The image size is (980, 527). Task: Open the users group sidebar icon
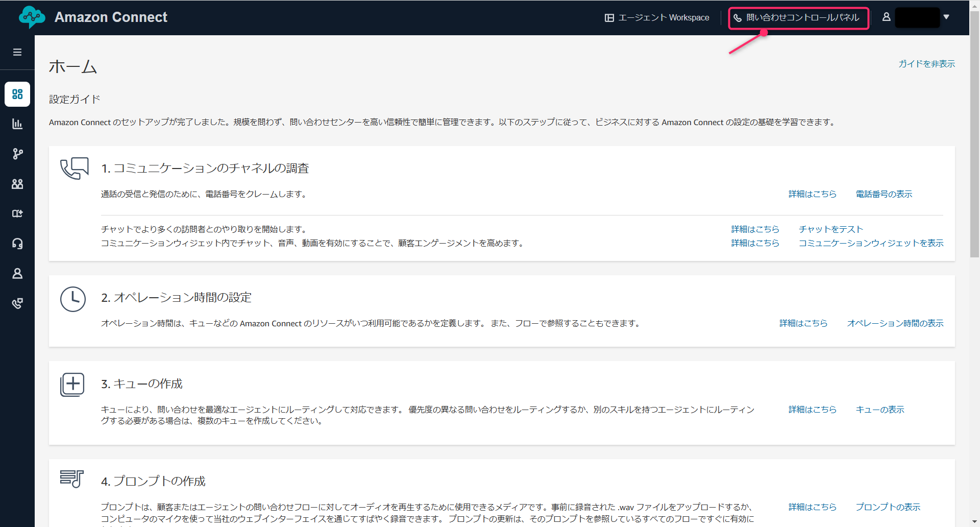click(x=17, y=184)
